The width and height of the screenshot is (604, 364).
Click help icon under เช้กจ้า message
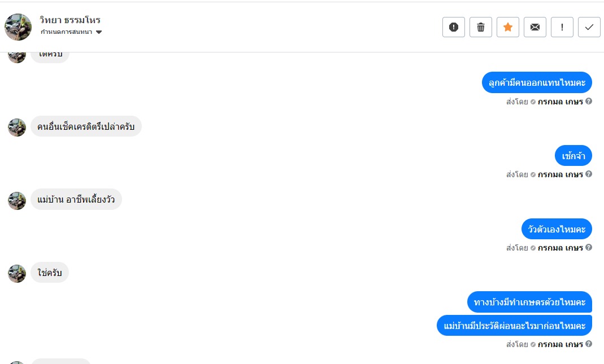(589, 174)
